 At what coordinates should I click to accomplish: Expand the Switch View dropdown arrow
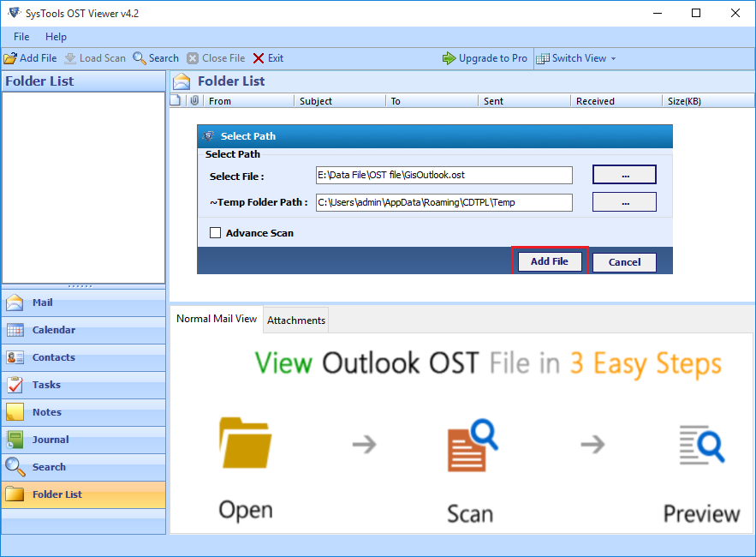[613, 58]
